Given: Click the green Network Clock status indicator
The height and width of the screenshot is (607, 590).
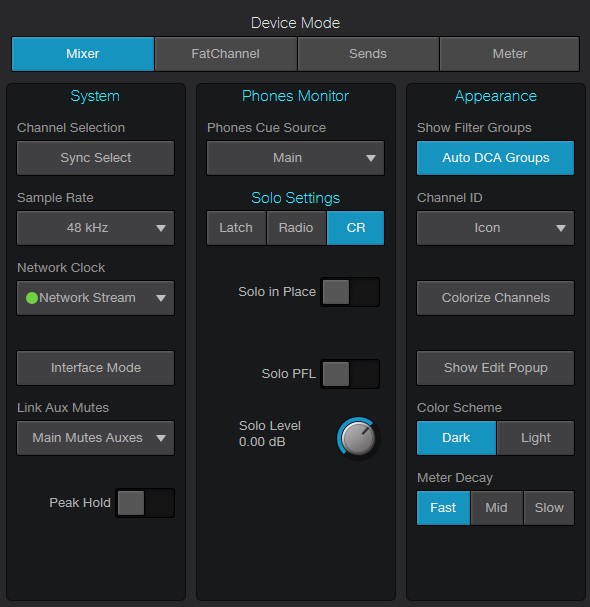Looking at the screenshot, I should (32, 298).
